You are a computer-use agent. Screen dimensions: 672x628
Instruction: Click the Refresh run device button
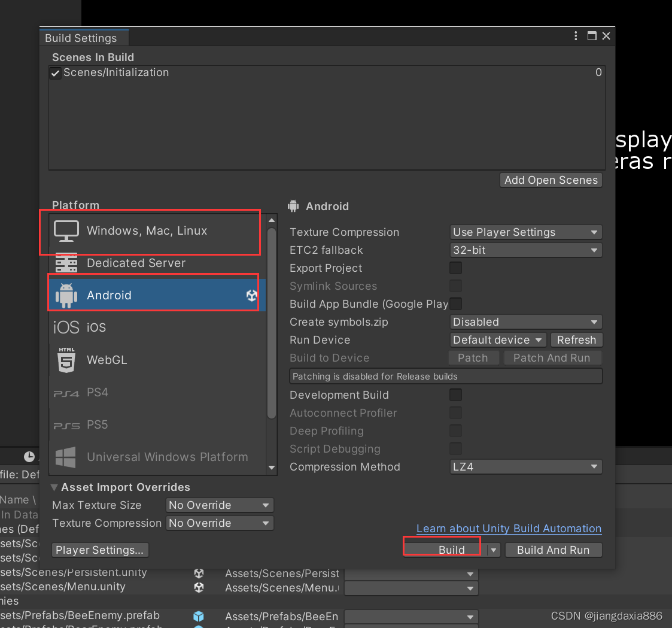(576, 340)
